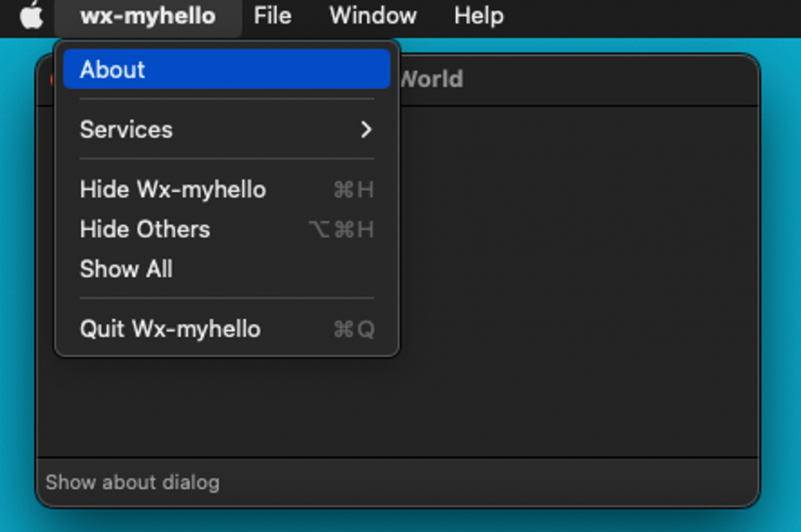
Task: Click the wx-myhello application menu title
Action: pos(148,16)
